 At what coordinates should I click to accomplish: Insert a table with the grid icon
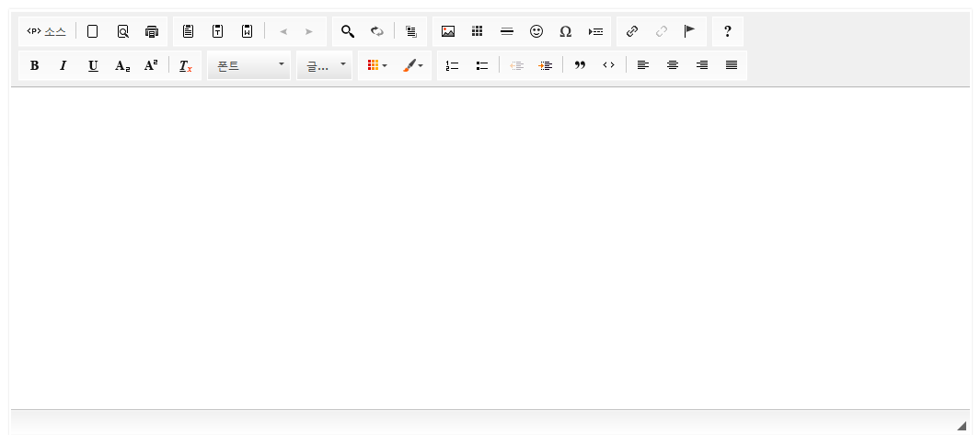click(x=478, y=31)
